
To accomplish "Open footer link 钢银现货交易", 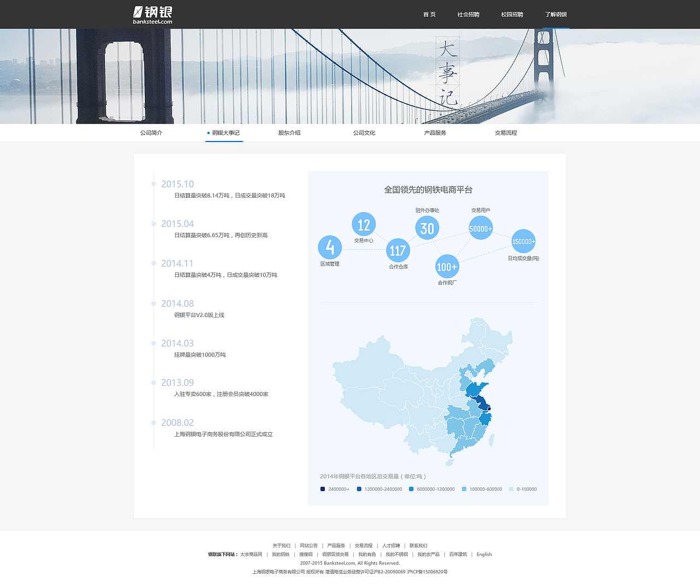I will (335, 554).
